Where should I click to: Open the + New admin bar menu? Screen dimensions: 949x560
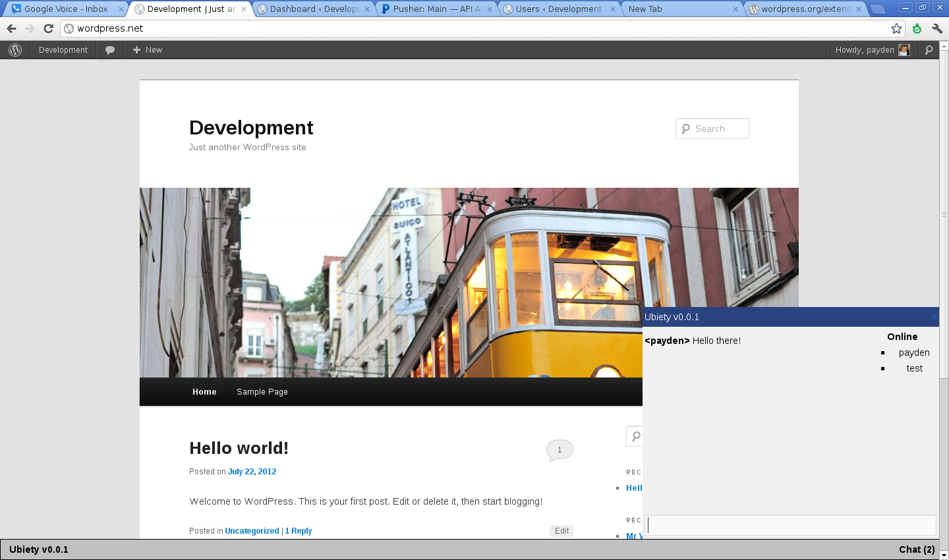pyautogui.click(x=148, y=50)
